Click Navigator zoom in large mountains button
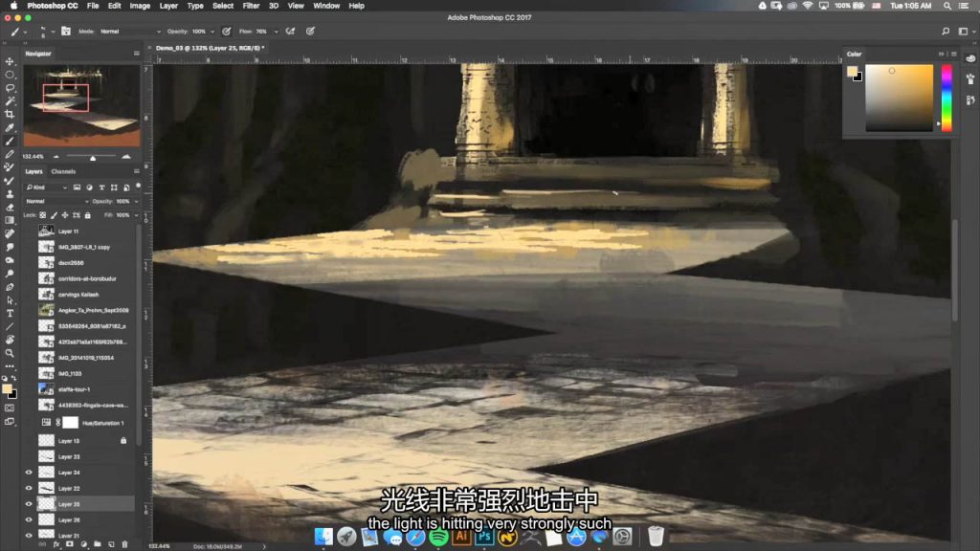980x551 pixels. coord(126,156)
